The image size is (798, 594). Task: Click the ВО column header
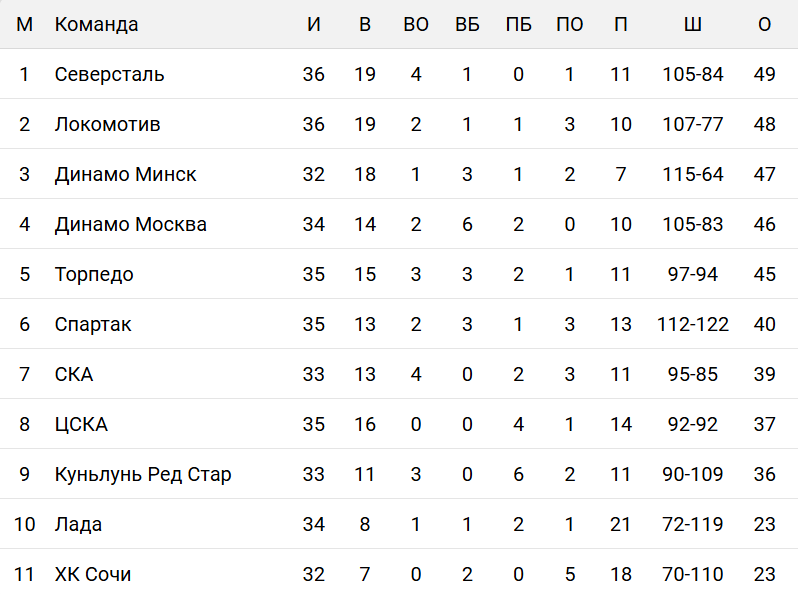coord(416,24)
